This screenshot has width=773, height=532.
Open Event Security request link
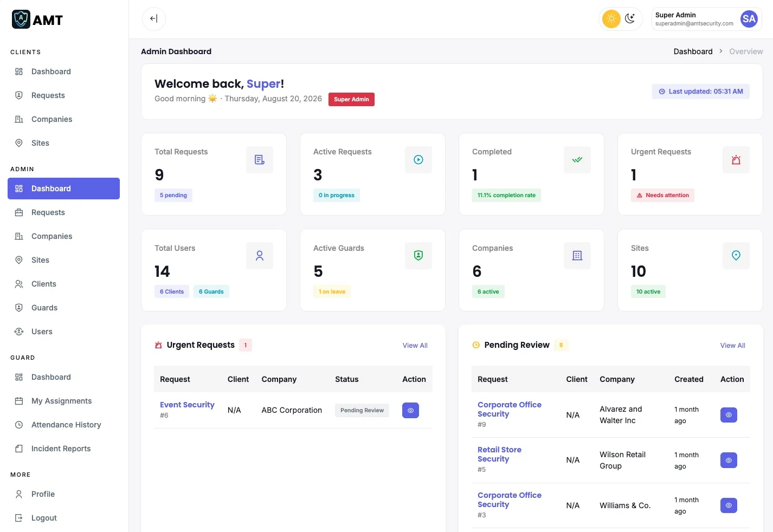click(187, 405)
